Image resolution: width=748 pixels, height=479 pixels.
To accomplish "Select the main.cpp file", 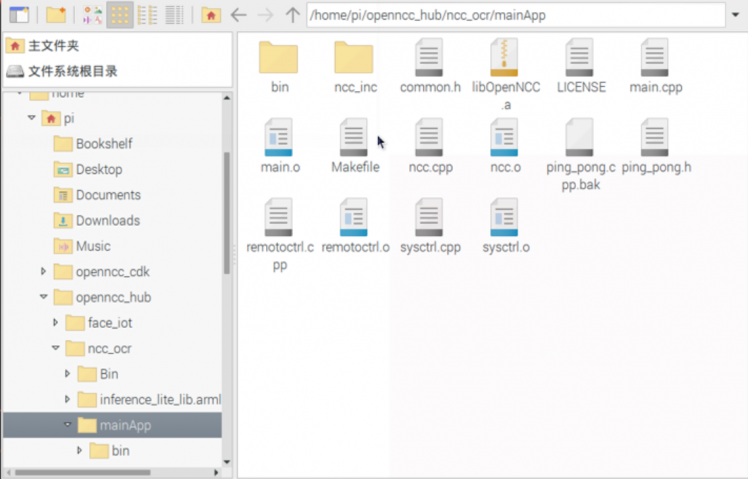I will pos(655,67).
